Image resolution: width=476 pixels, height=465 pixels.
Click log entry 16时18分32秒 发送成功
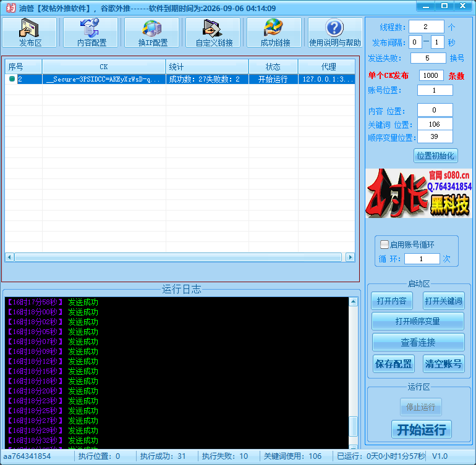(51, 440)
